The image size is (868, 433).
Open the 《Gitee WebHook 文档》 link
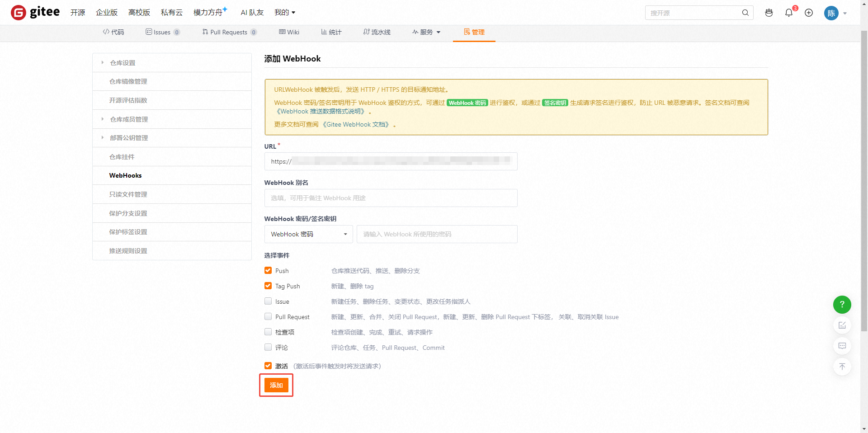click(x=357, y=124)
